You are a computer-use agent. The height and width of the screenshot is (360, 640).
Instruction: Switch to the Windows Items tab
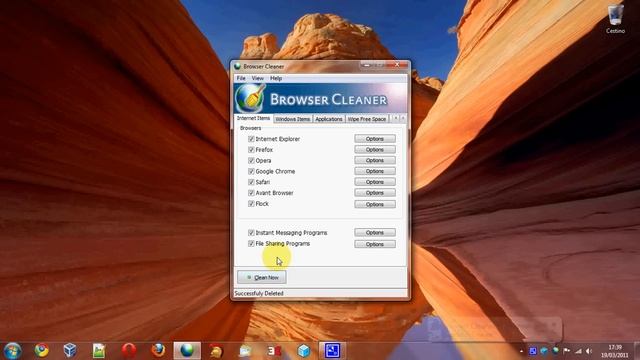pyautogui.click(x=293, y=119)
